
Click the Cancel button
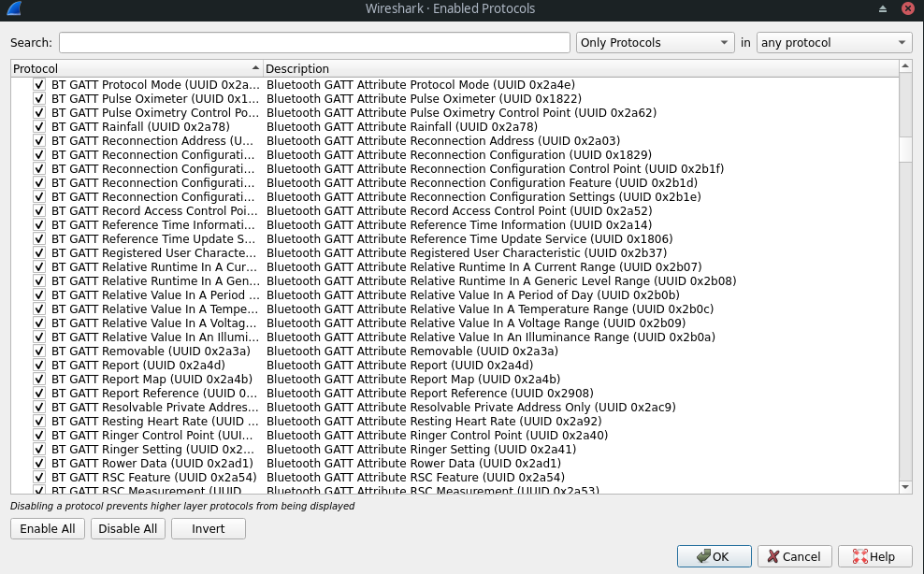tap(794, 556)
